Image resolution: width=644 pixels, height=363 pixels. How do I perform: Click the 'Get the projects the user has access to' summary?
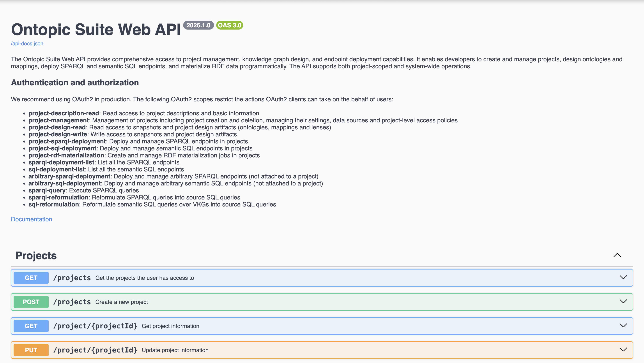coord(145,278)
